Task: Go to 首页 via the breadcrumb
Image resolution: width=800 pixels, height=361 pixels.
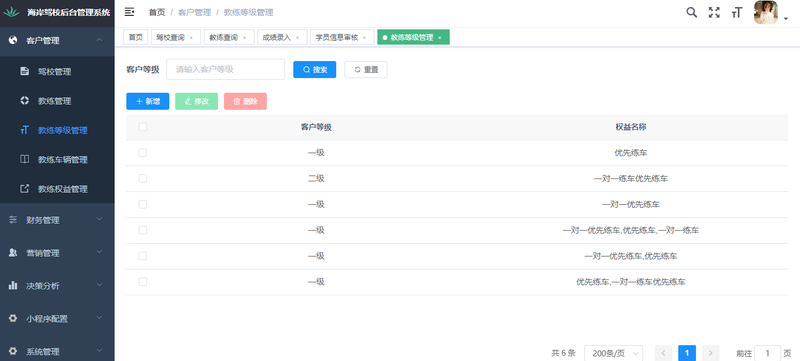Action: coord(157,12)
